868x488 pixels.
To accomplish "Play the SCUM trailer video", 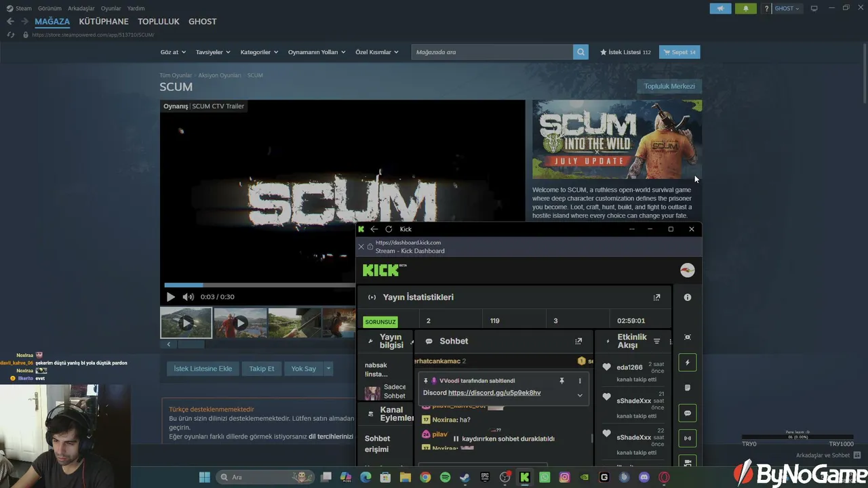I will [x=170, y=297].
